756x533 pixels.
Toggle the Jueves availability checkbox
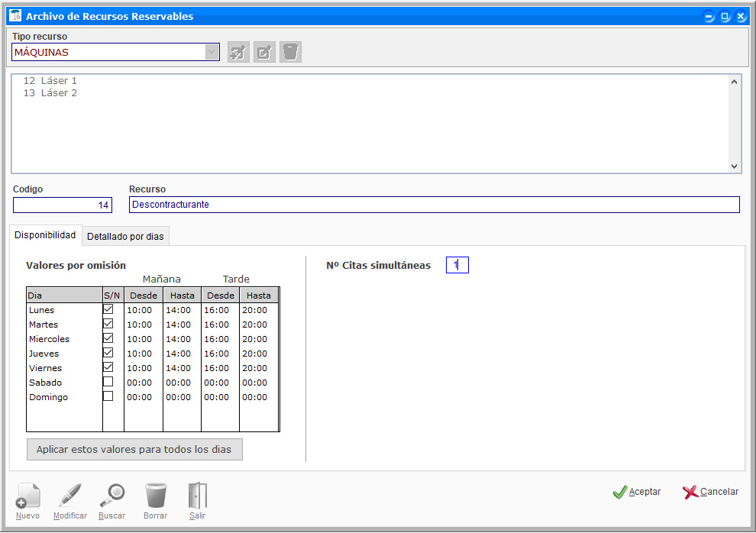[108, 353]
